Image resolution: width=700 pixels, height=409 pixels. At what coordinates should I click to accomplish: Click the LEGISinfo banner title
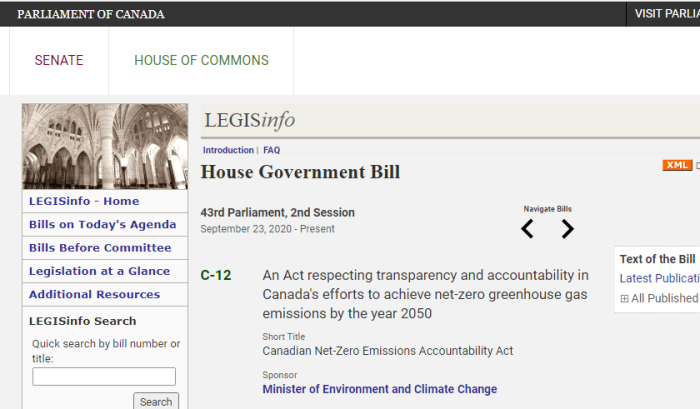click(x=250, y=120)
